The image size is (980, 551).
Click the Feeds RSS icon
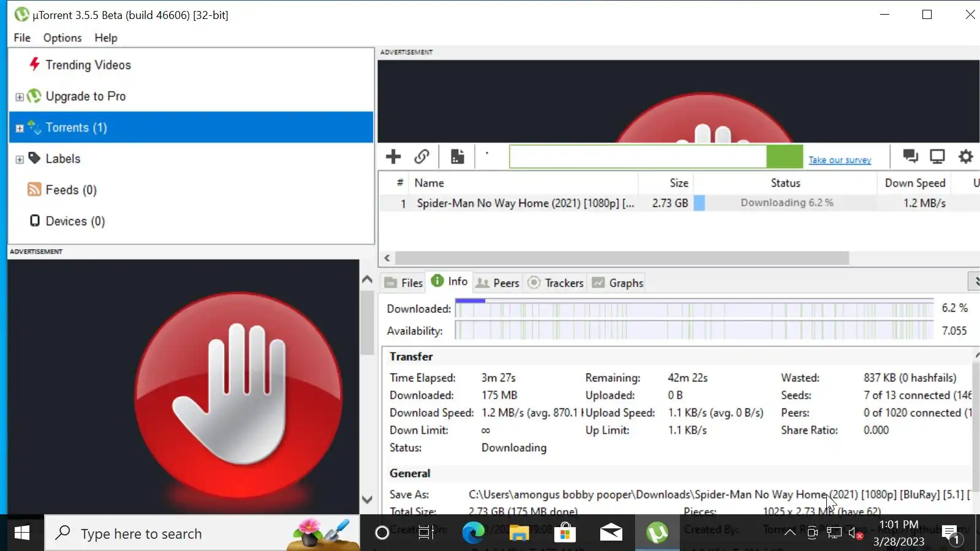point(34,189)
